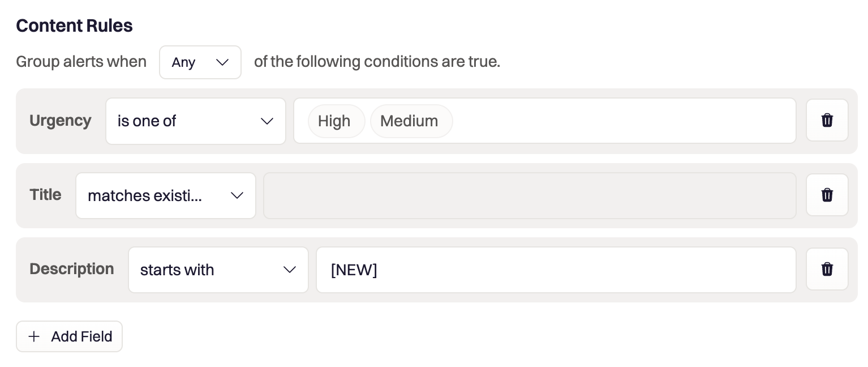
Task: Open the "Any" condition match dropdown
Action: (200, 62)
